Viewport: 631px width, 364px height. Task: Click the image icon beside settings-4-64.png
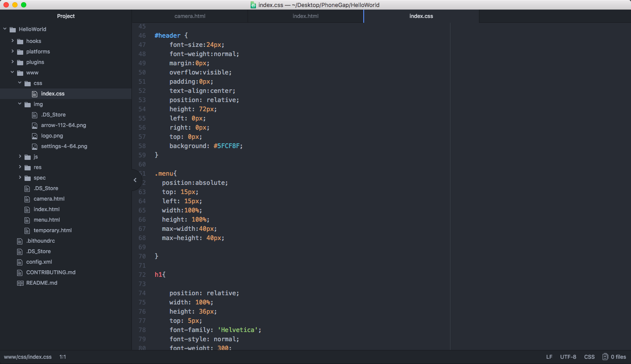pyautogui.click(x=35, y=146)
